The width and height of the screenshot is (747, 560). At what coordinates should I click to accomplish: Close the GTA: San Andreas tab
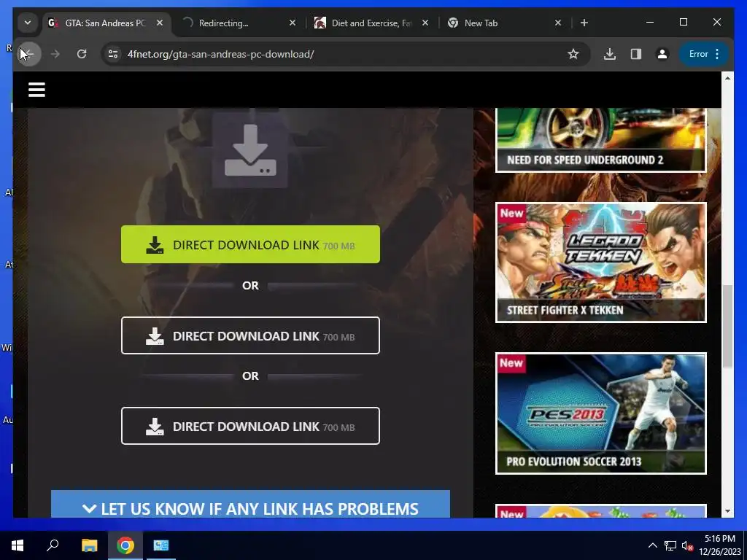point(160,23)
